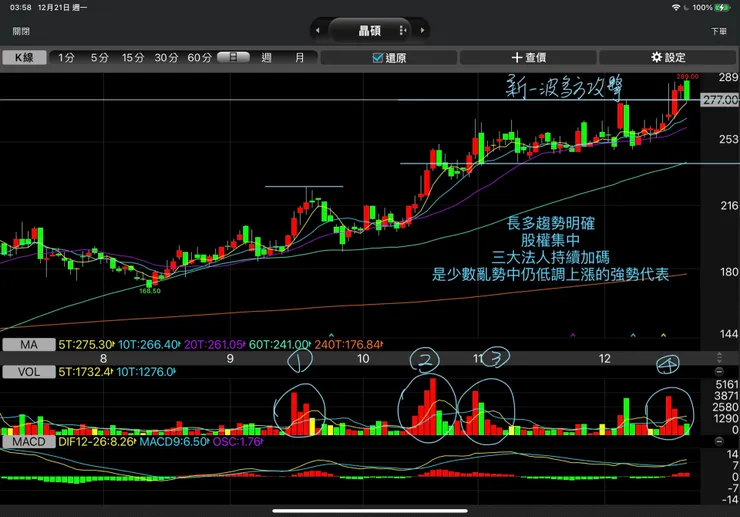Viewport: 740px width, 517px height.
Task: Tap the 03:58 clock in status bar
Action: tap(20, 8)
